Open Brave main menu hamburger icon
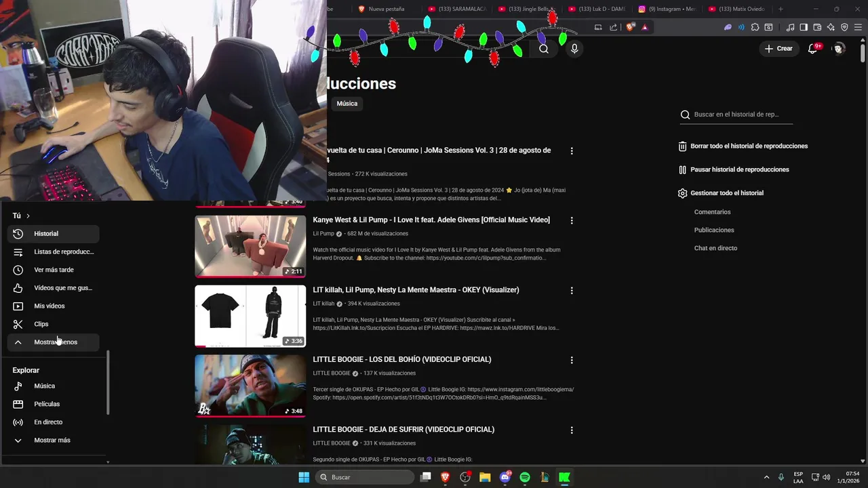Image resolution: width=868 pixels, height=488 pixels. point(856,28)
